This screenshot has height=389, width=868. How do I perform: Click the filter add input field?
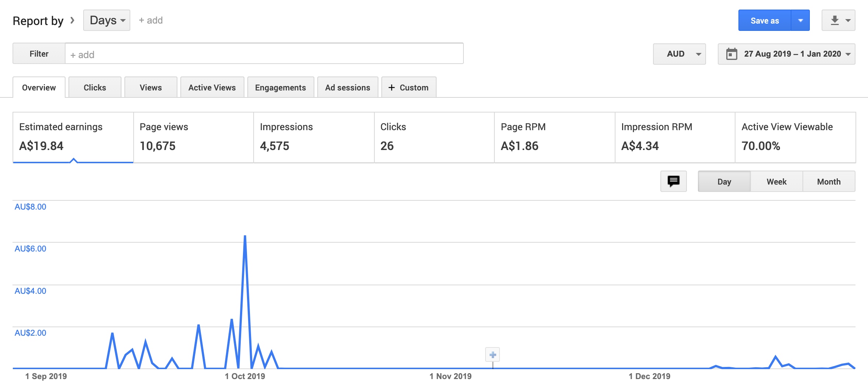(x=264, y=54)
